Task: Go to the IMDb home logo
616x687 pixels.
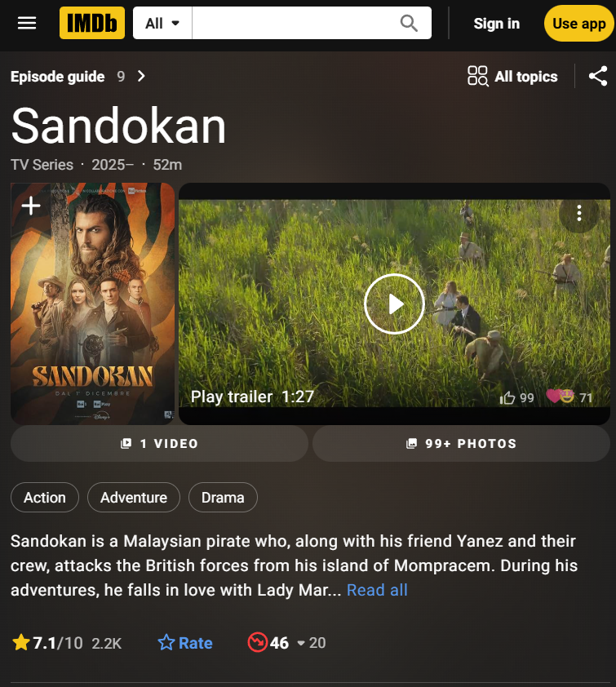Action: click(x=92, y=23)
